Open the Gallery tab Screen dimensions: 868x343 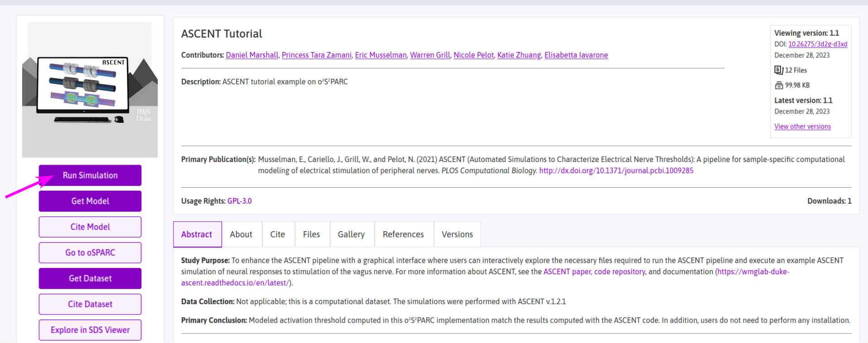(351, 234)
